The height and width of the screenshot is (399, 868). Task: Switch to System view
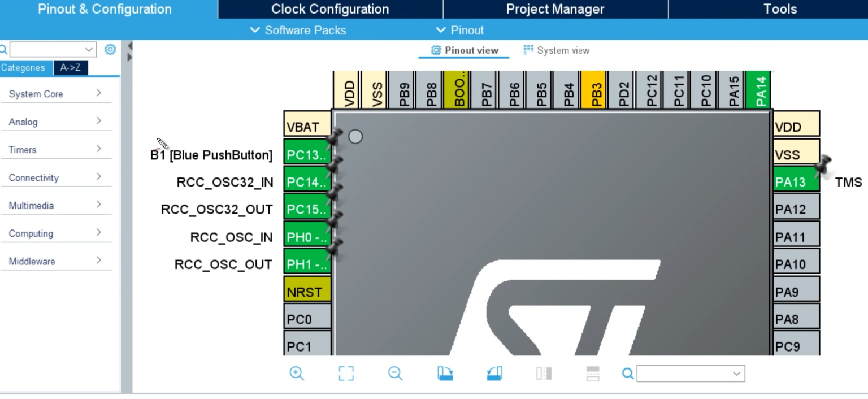(x=556, y=50)
